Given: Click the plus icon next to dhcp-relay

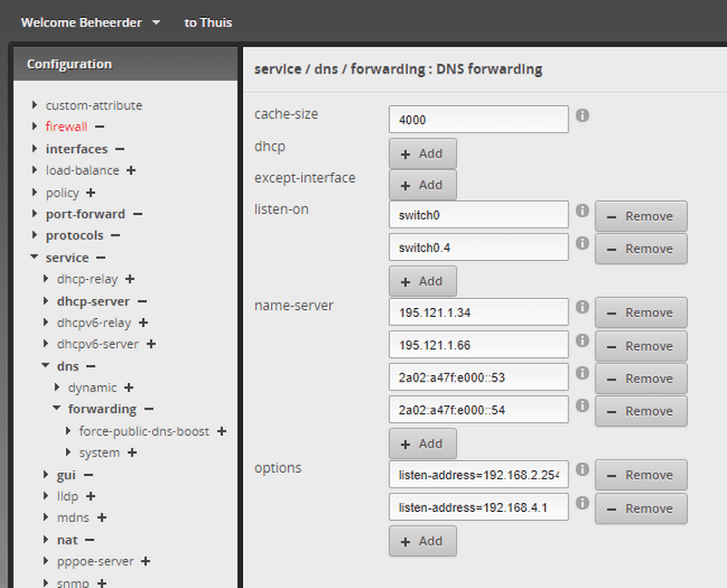Looking at the screenshot, I should 130,279.
